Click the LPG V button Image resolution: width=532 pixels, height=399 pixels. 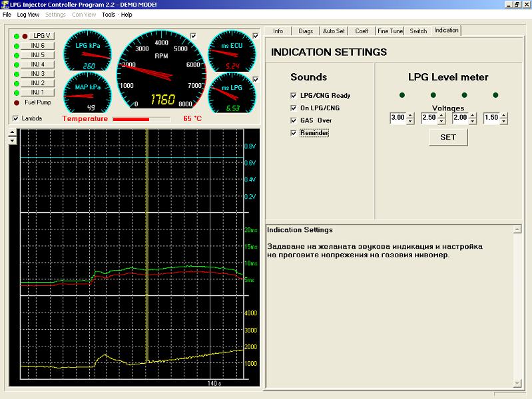tap(42, 36)
